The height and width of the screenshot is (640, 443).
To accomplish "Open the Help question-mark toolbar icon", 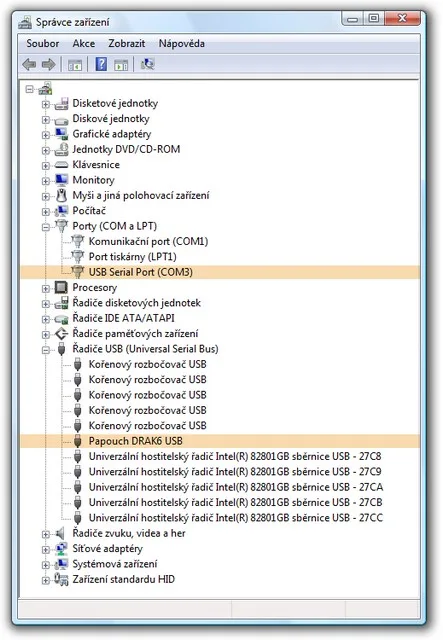I will 101,64.
